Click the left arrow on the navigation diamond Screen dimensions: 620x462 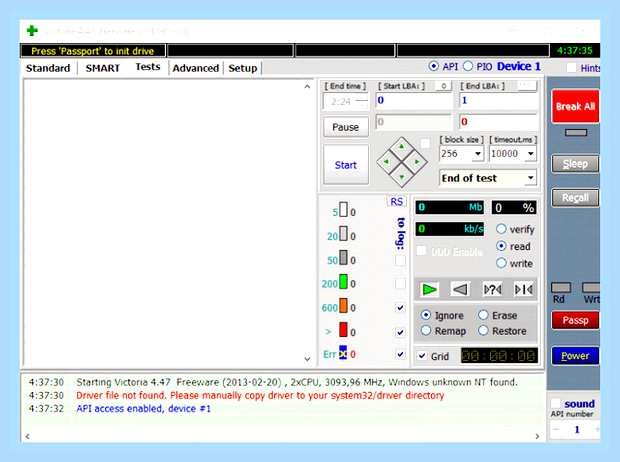[386, 162]
